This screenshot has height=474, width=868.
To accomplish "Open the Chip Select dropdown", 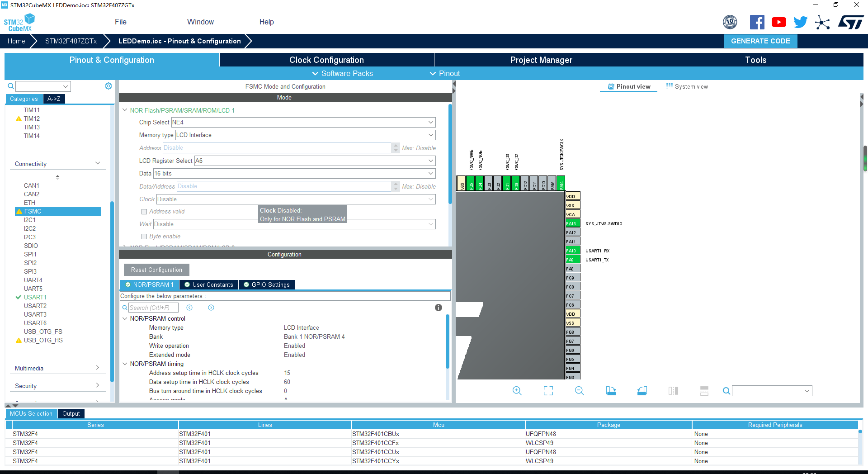I will click(303, 122).
